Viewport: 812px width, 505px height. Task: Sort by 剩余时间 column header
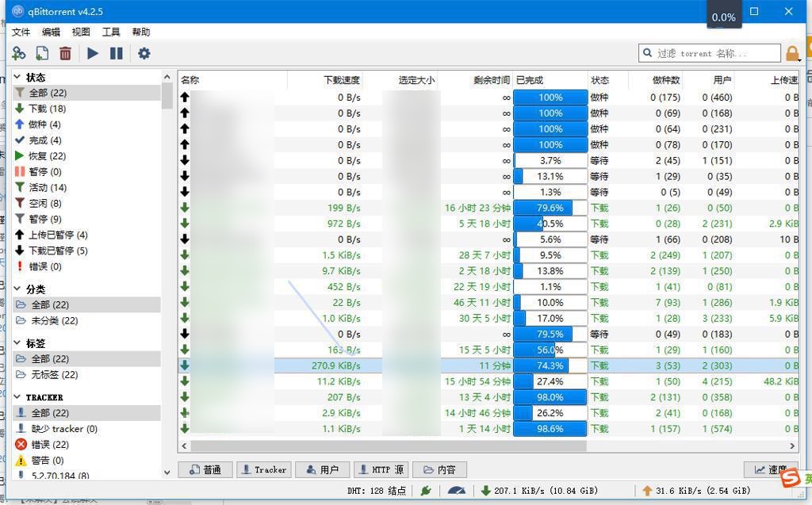(476, 80)
